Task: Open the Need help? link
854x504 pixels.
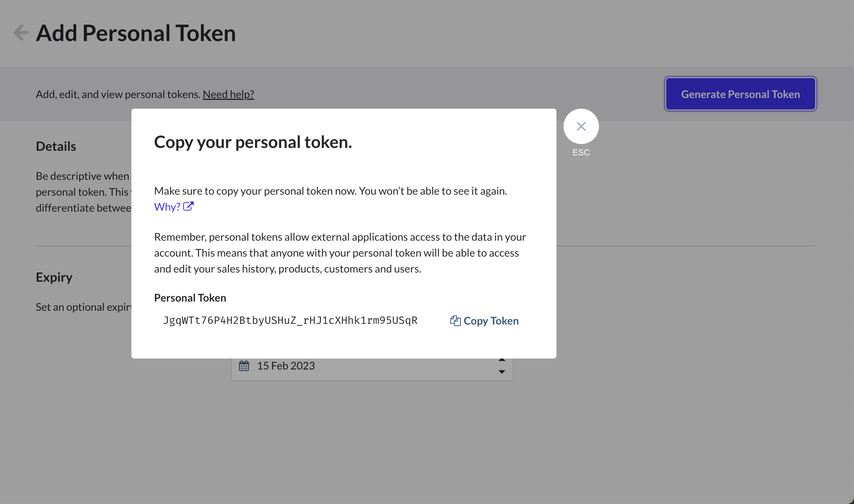Action: (x=228, y=94)
